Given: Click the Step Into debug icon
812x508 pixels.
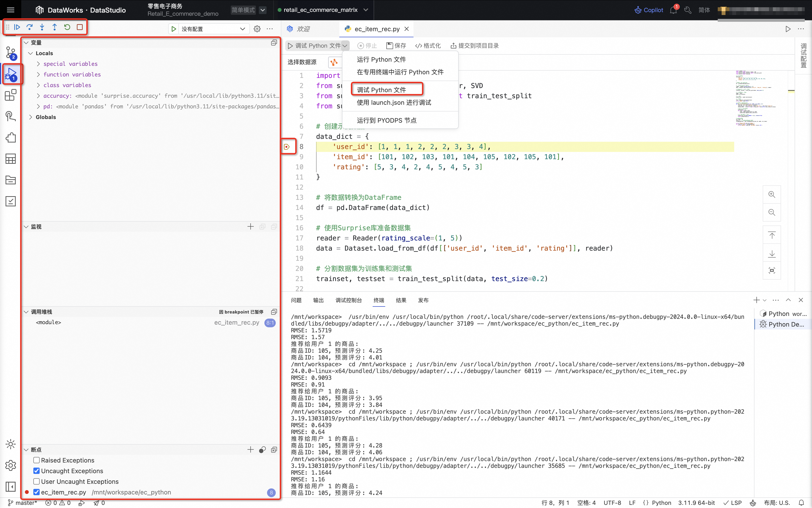Looking at the screenshot, I should pyautogui.click(x=42, y=27).
